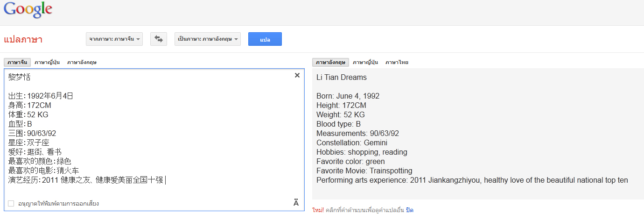Open the แปลภาษา page title link

tap(23, 40)
